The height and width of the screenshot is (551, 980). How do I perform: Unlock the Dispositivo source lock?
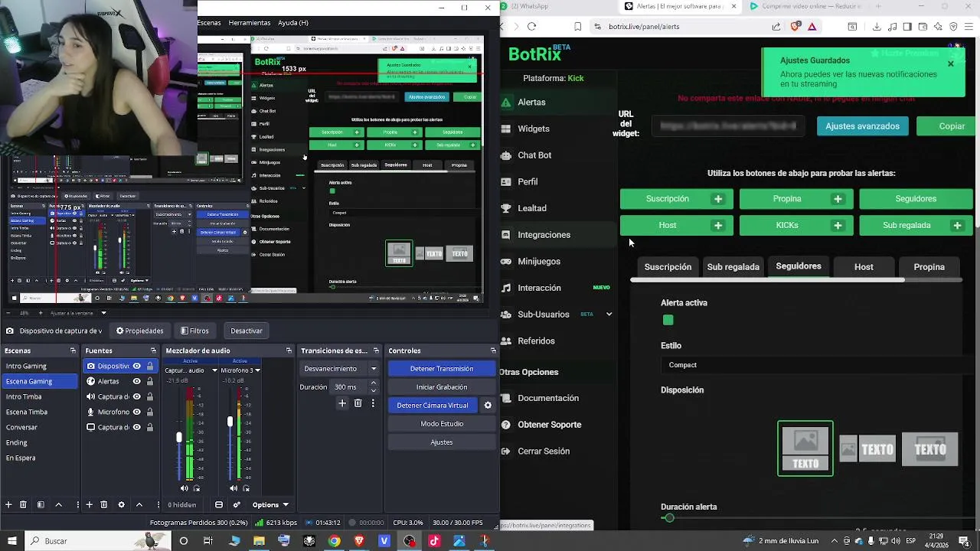149,366
